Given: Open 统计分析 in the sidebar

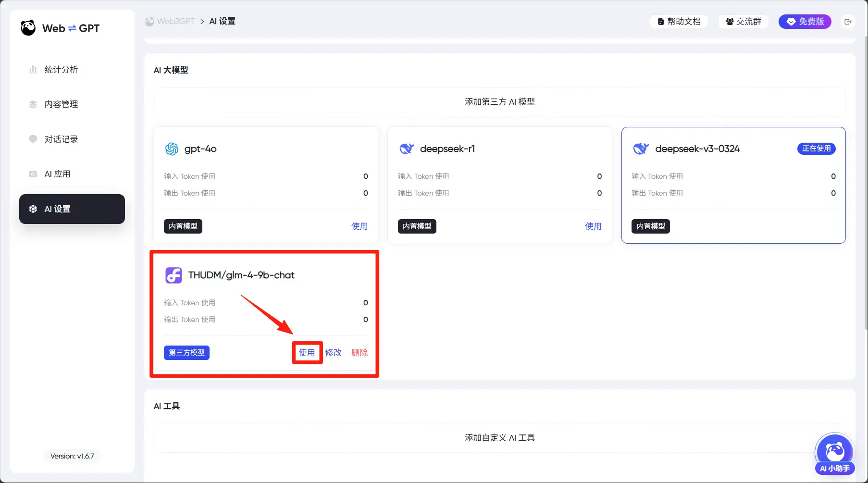Looking at the screenshot, I should pos(61,70).
